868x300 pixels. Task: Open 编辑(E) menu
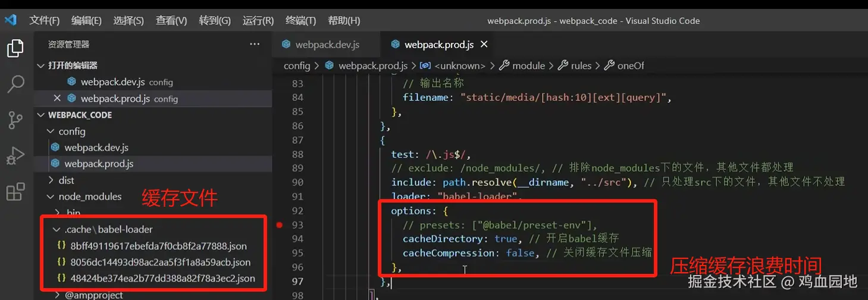pyautogui.click(x=86, y=20)
